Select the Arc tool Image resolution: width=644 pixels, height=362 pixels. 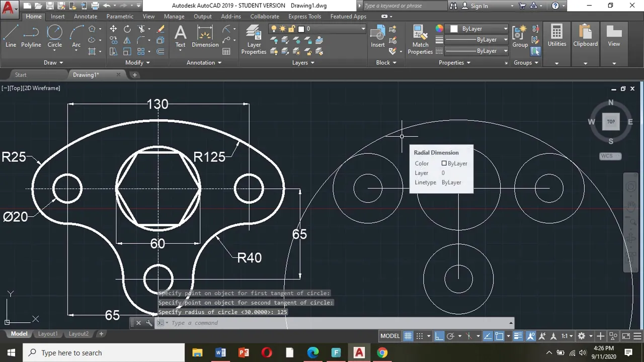(76, 37)
